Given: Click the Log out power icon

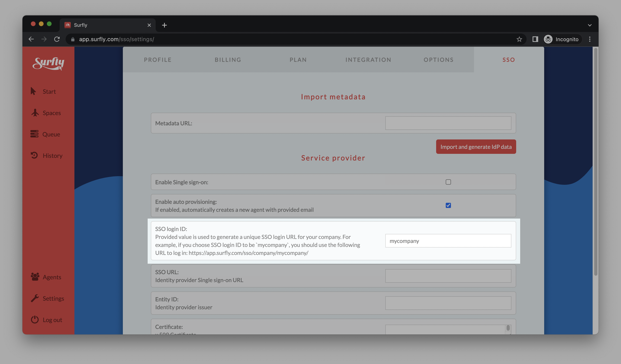Looking at the screenshot, I should click(x=35, y=319).
